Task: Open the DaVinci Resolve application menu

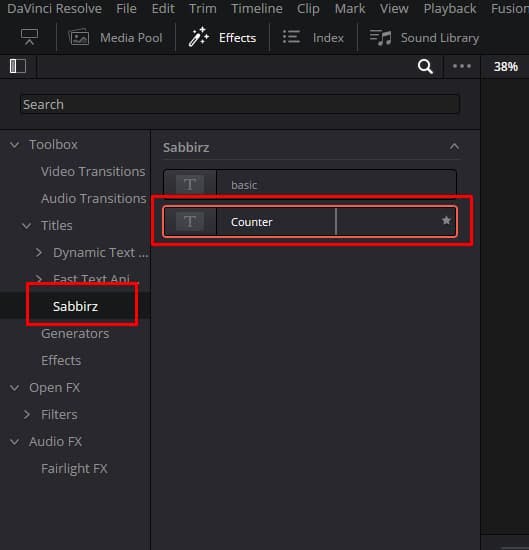Action: coord(54,8)
